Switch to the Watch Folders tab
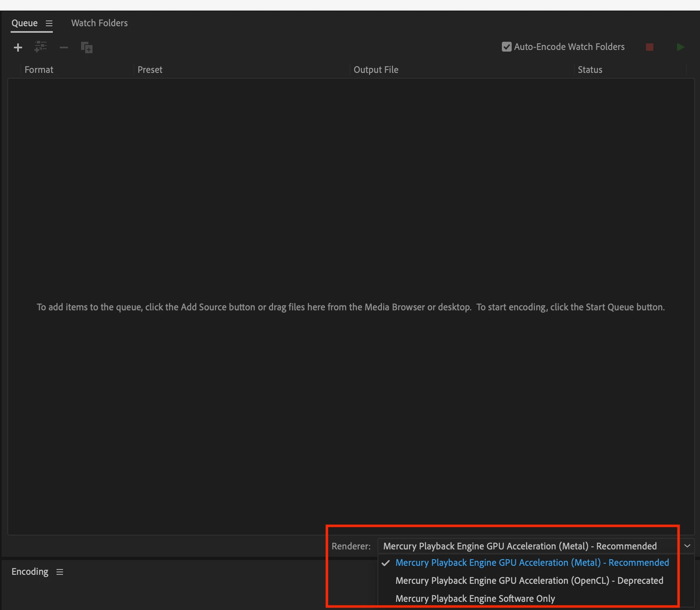Image resolution: width=700 pixels, height=610 pixels. pos(99,23)
